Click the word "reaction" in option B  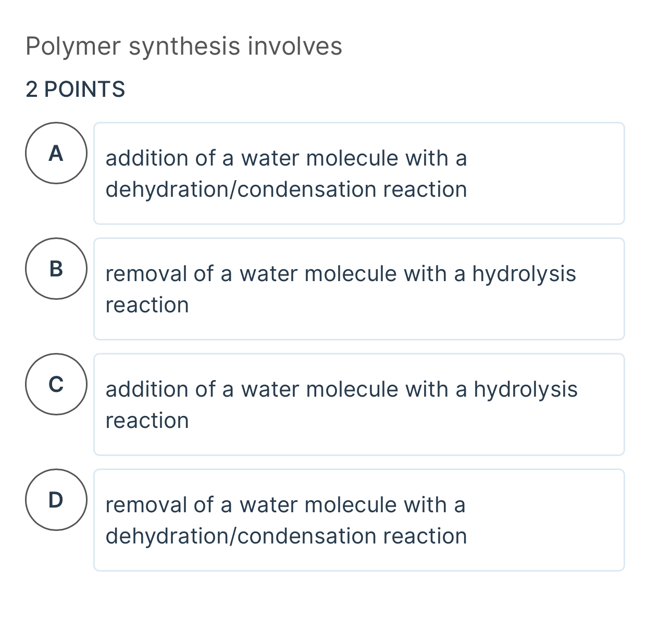(x=147, y=305)
